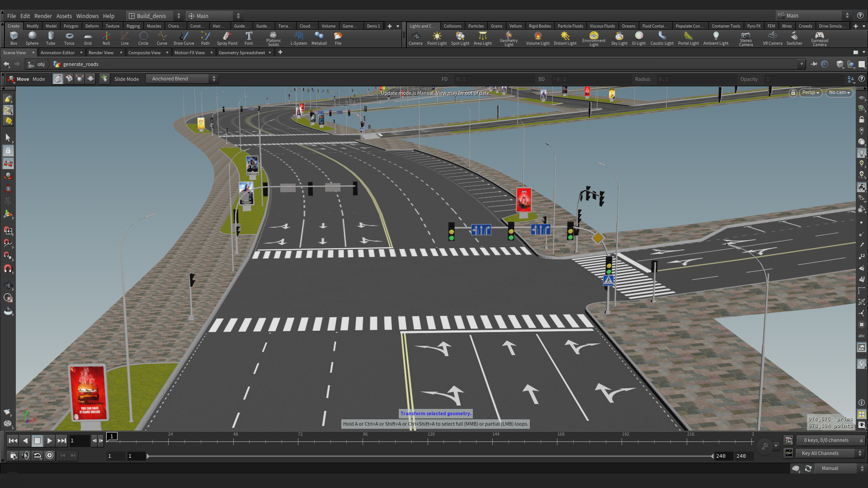
Task: Toggle the selection lock in the left toolbar
Action: 8,150
